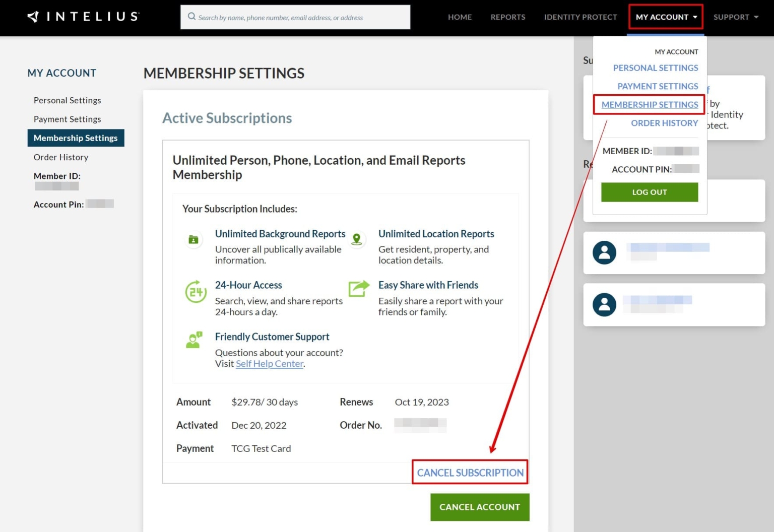Open Identity Protect in the top navigation
This screenshot has height=532, width=774.
point(580,17)
